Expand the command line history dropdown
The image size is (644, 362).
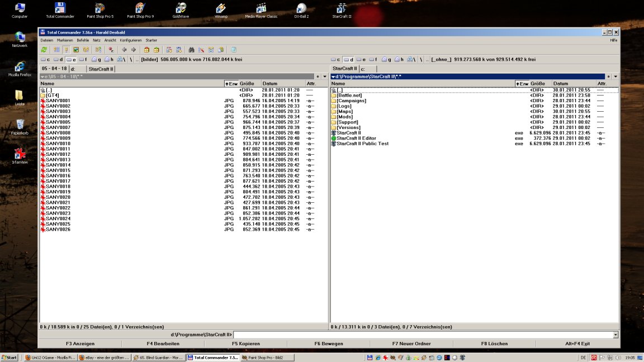point(615,335)
